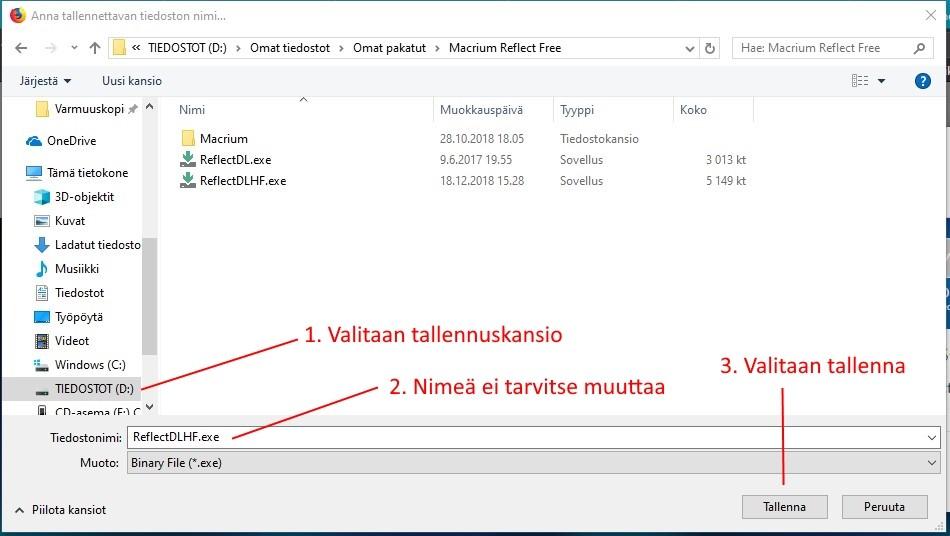
Task: Open Musiikki folder
Action: coord(76,269)
